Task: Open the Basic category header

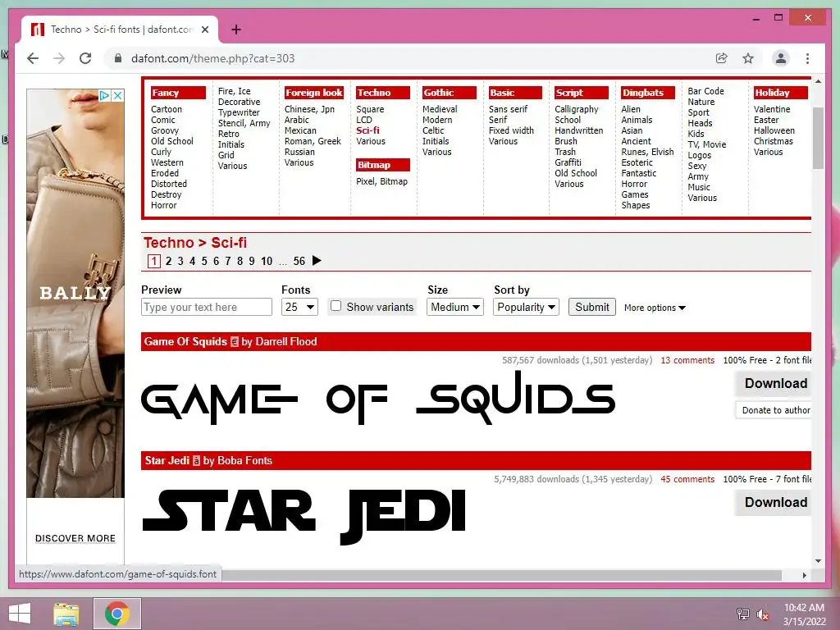Action: (x=515, y=93)
